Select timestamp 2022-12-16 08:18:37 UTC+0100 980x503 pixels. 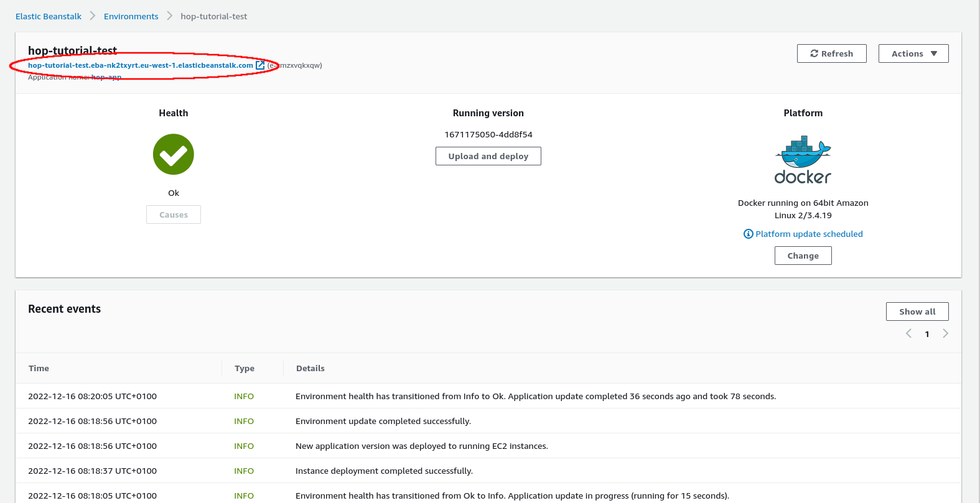[92, 471]
